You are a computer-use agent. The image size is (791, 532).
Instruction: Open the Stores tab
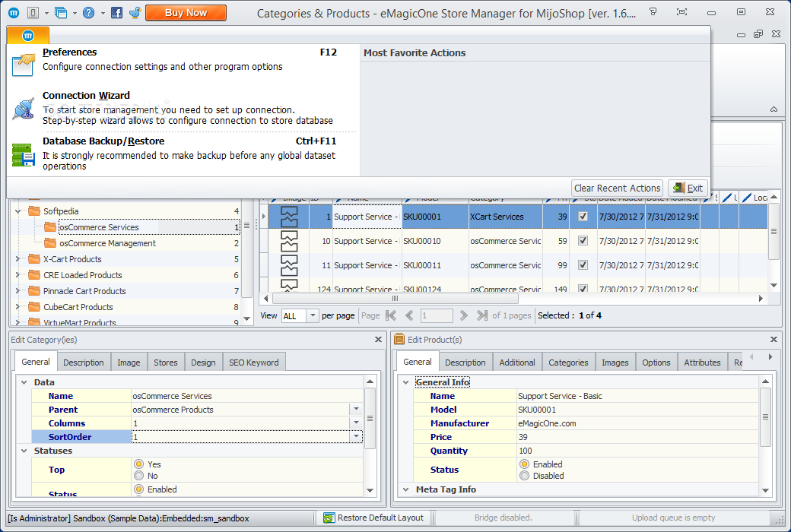point(166,363)
